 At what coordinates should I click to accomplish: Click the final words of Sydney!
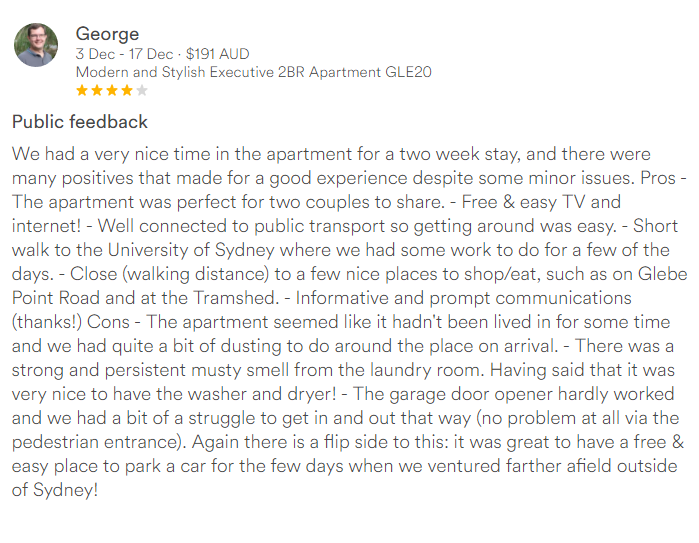[55, 490]
